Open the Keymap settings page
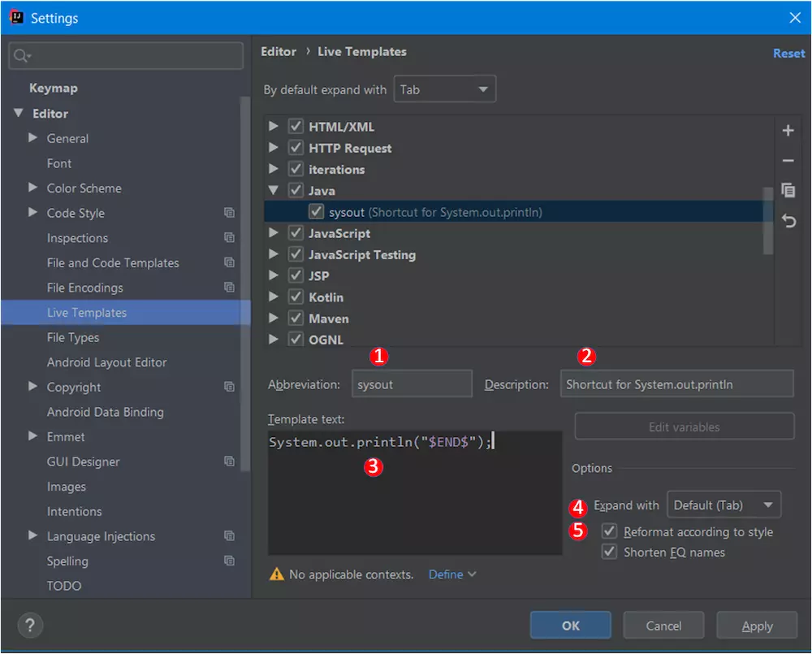812x654 pixels. pos(54,88)
